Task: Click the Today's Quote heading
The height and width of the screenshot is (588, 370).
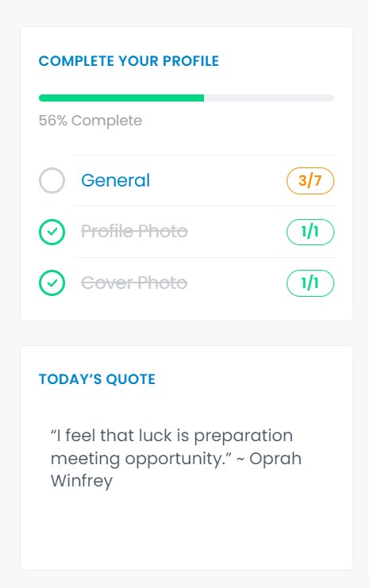Action: (x=97, y=379)
